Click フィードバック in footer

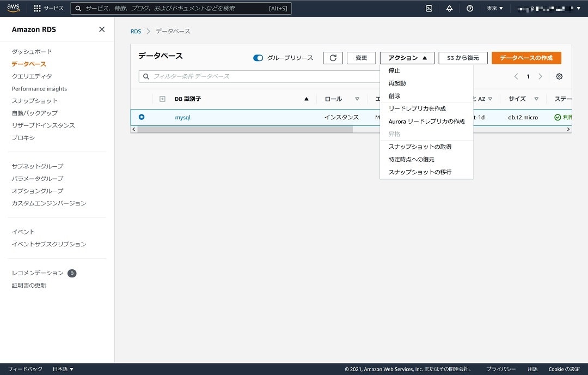pyautogui.click(x=25, y=369)
